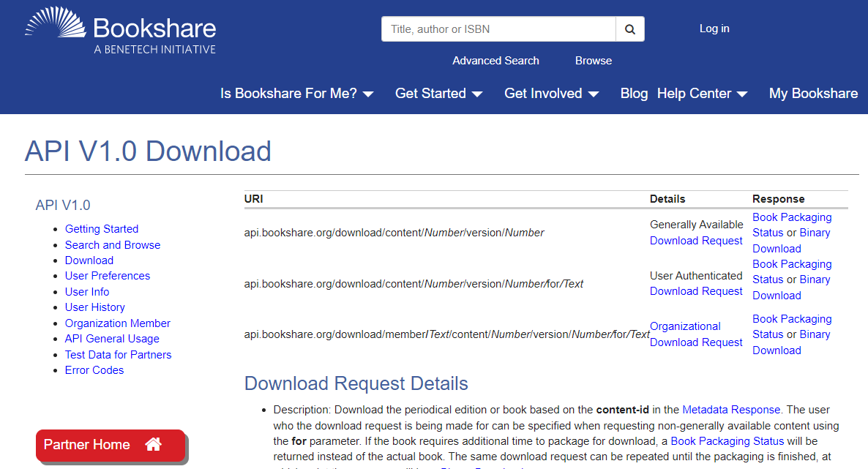This screenshot has width=868, height=469.
Task: Open "Error Codes" in the sidebar
Action: [x=94, y=370]
